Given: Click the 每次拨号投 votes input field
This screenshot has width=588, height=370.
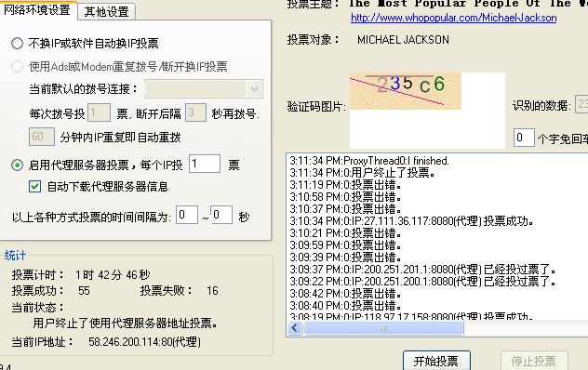Looking at the screenshot, I should point(99,112).
